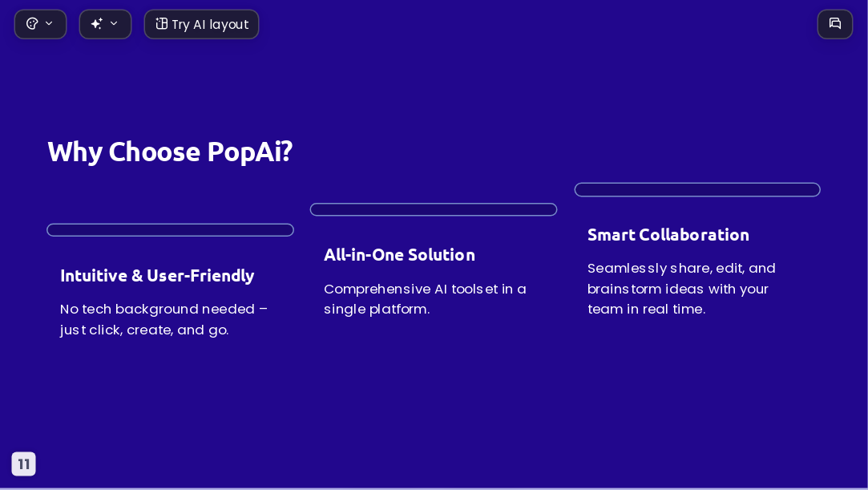Click the Comprehensive AI toolset paragraph

tap(425, 299)
